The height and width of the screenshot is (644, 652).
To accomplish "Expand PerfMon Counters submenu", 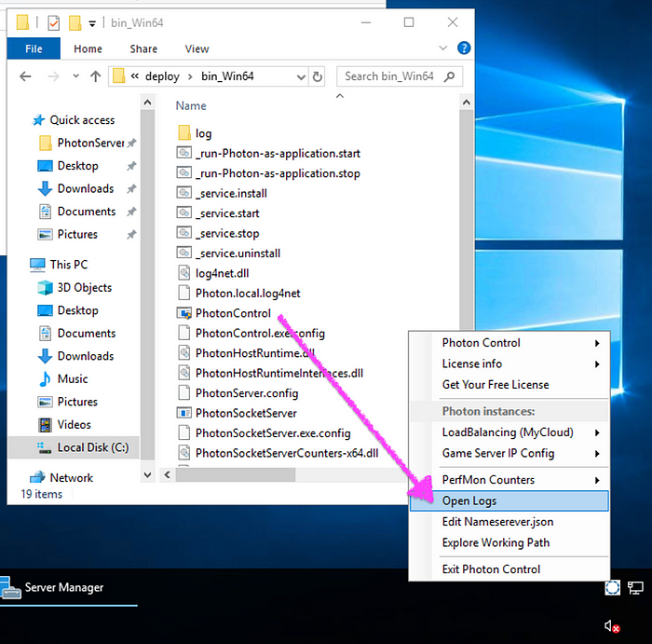I will [x=597, y=480].
